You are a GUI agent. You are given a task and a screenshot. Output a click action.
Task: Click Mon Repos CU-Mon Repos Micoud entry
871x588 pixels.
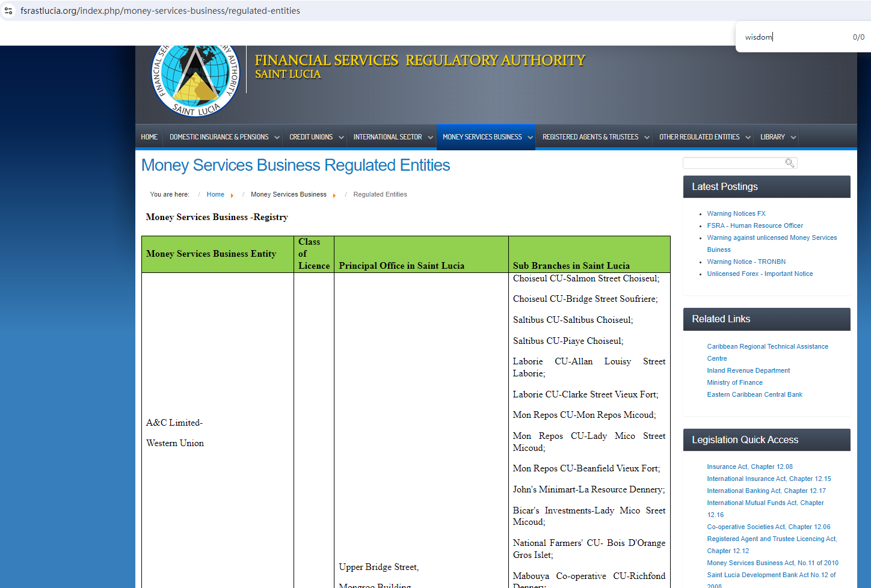tap(584, 415)
